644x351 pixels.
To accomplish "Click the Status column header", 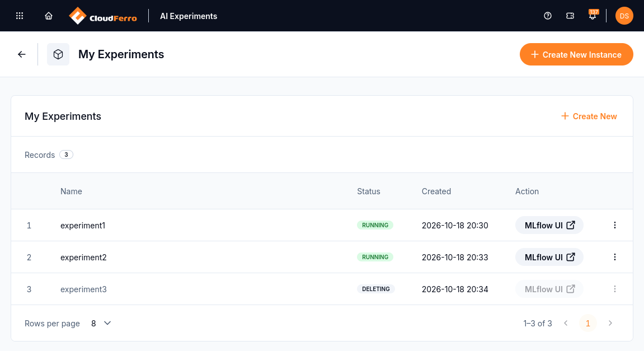I will tap(368, 191).
